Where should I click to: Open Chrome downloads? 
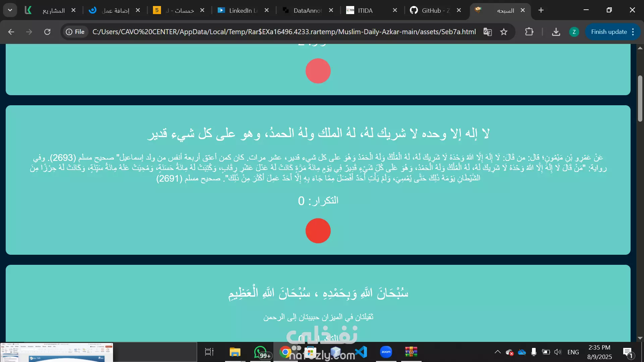tap(556, 32)
